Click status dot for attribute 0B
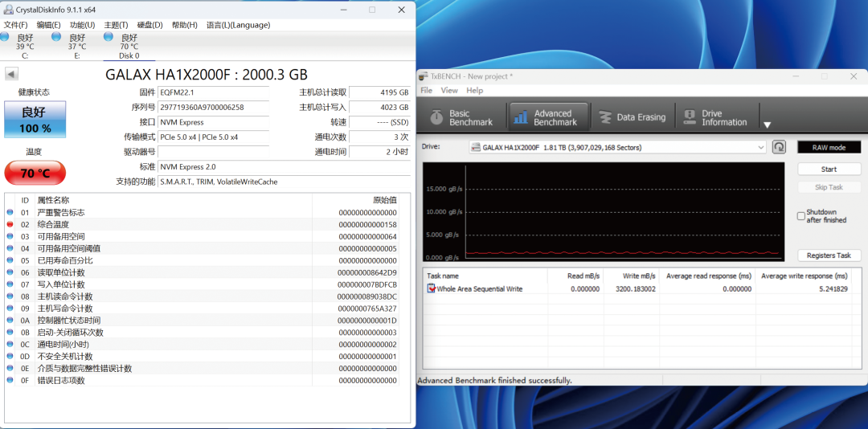This screenshot has width=868, height=429. coord(10,332)
